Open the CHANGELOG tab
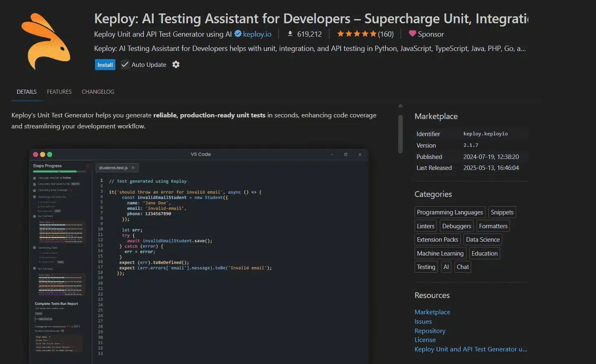Screen dimensions: 596x364 click(98, 92)
